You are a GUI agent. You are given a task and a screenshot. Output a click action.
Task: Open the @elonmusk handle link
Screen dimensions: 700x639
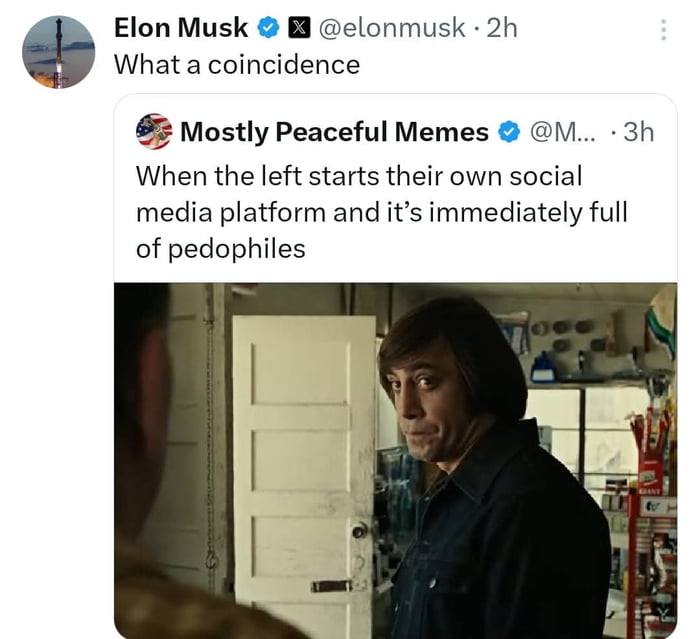391,29
